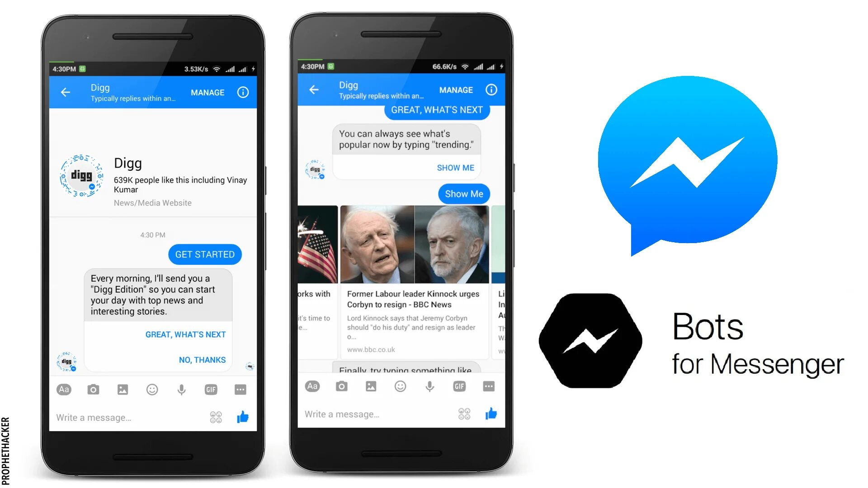The height and width of the screenshot is (488, 868).
Task: Tap the back arrow icon on right phone
Action: click(315, 91)
